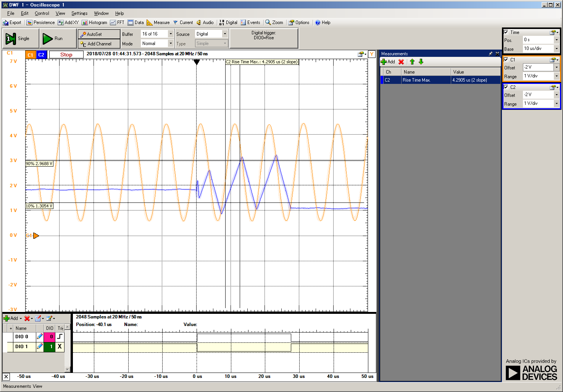
Task: Click the pink DIO 0 color swatch
Action: (x=50, y=337)
